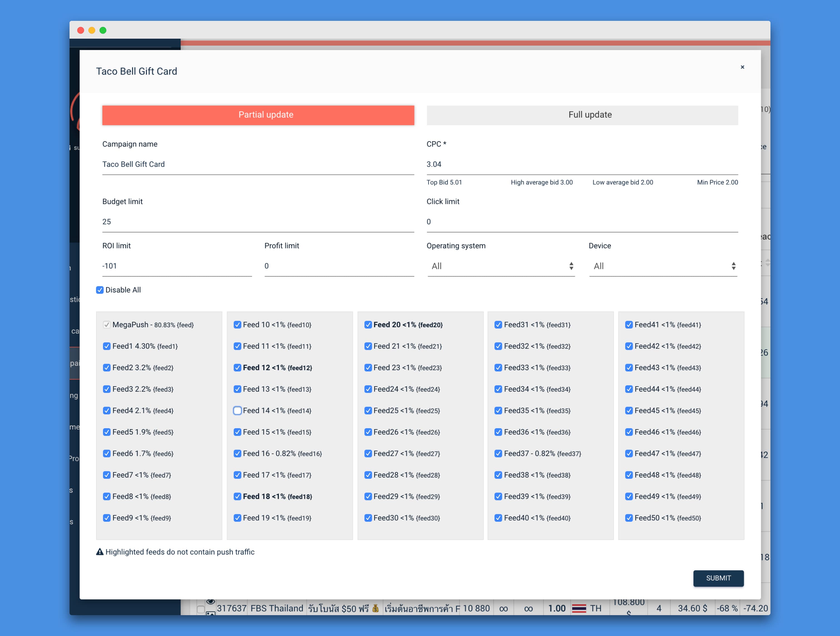Select the FBS Thailand row checkbox
840x636 pixels.
[201, 609]
